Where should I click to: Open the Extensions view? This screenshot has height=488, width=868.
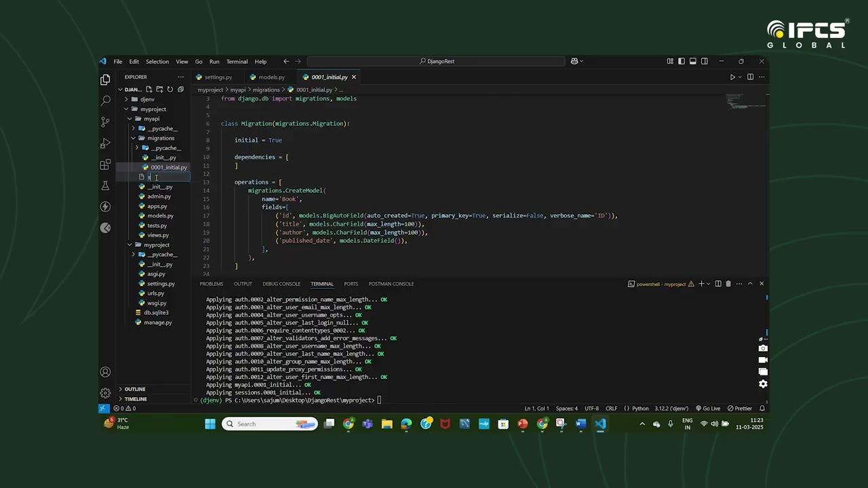click(105, 165)
